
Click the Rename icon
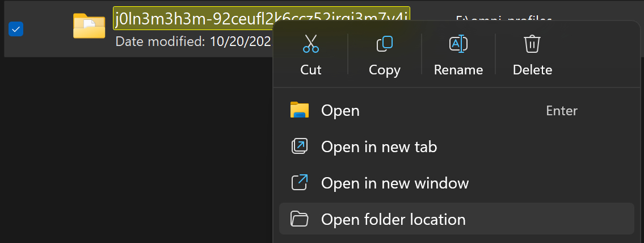tap(458, 44)
